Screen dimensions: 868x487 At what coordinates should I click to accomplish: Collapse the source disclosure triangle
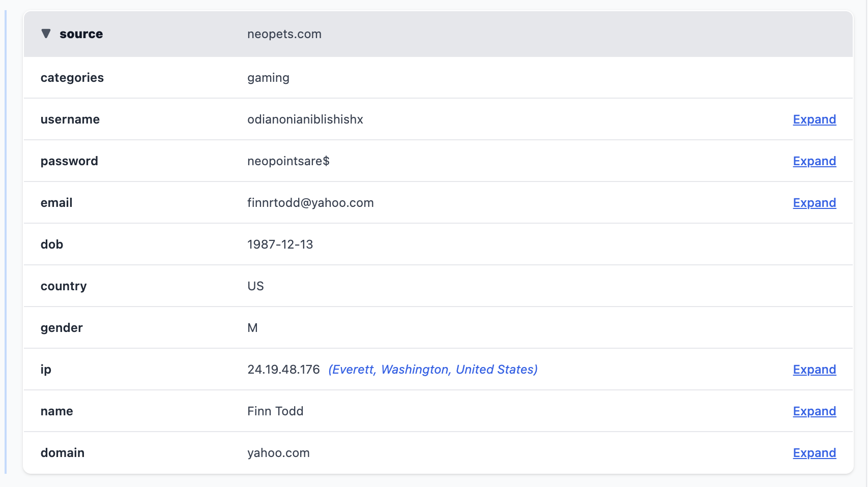point(46,34)
